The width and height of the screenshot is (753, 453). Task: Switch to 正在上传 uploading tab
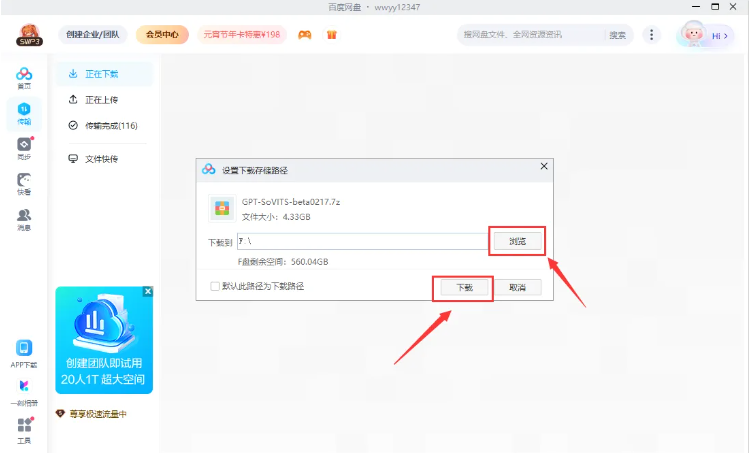[101, 100]
